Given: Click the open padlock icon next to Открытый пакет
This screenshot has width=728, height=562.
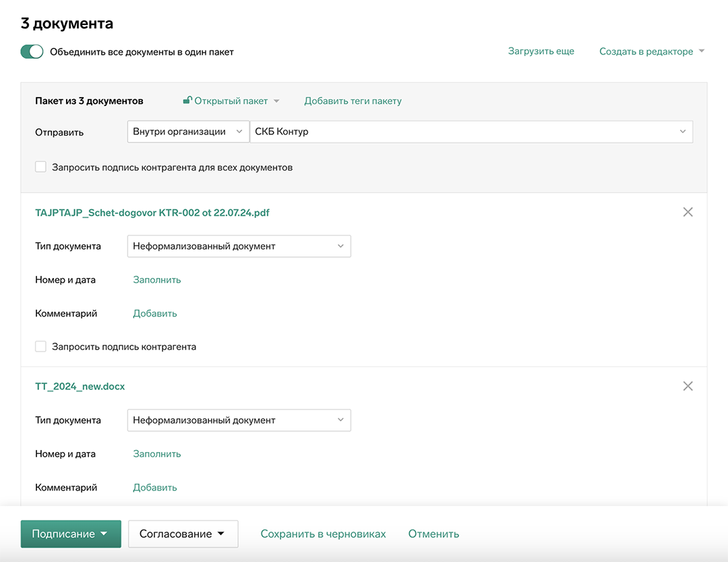Looking at the screenshot, I should tap(187, 100).
